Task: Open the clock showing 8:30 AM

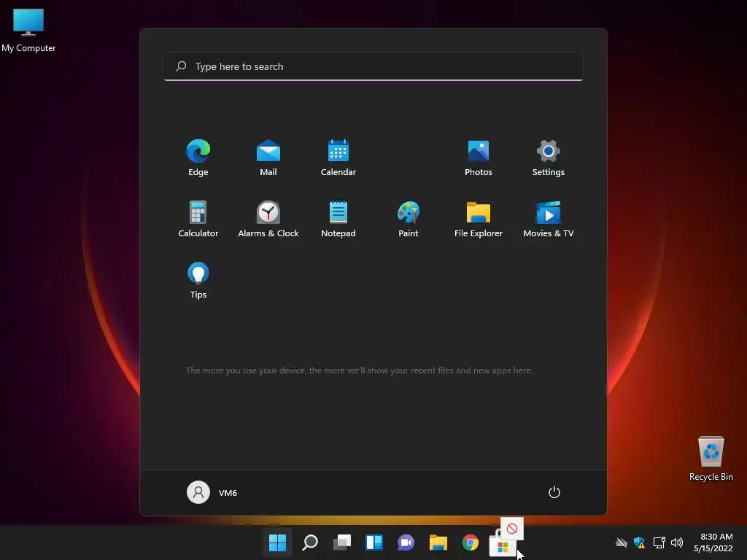Action: pos(713,542)
